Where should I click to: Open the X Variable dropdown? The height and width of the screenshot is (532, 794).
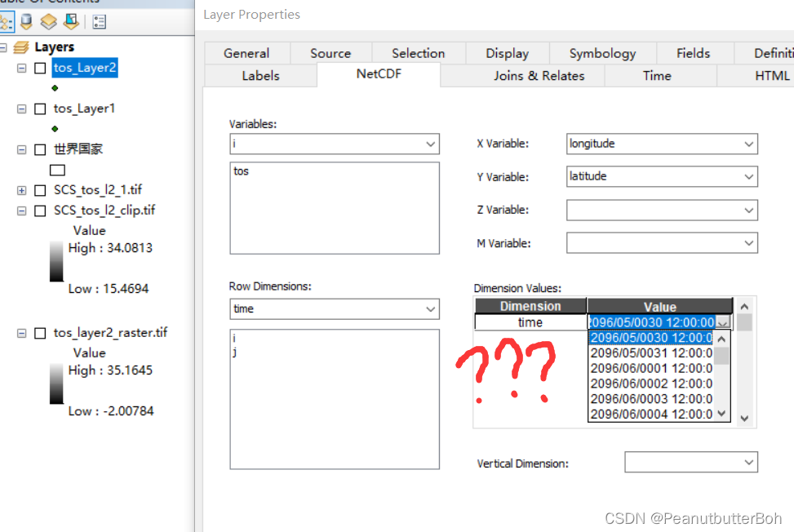click(750, 144)
